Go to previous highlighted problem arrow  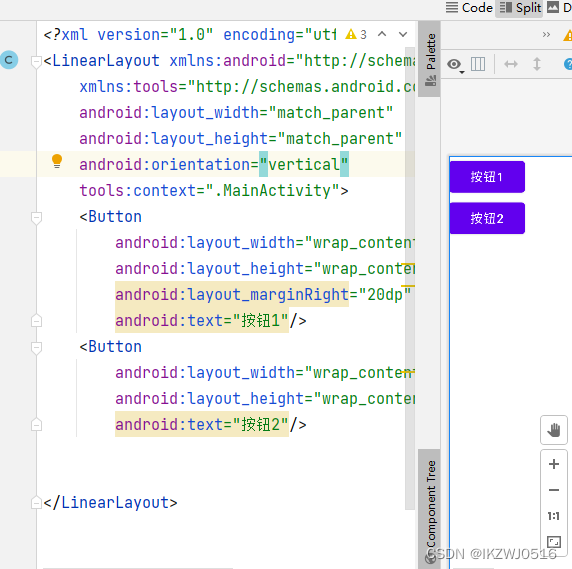382,34
